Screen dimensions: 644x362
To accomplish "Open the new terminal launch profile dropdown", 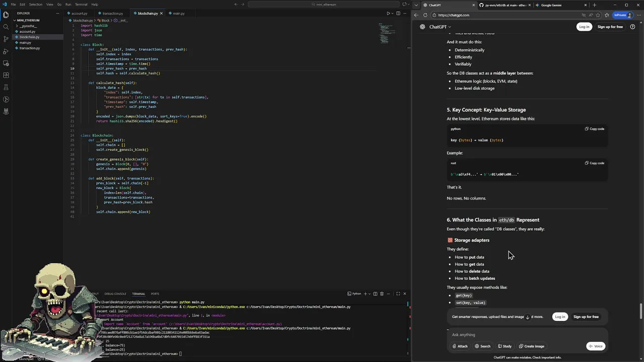I will (x=370, y=294).
